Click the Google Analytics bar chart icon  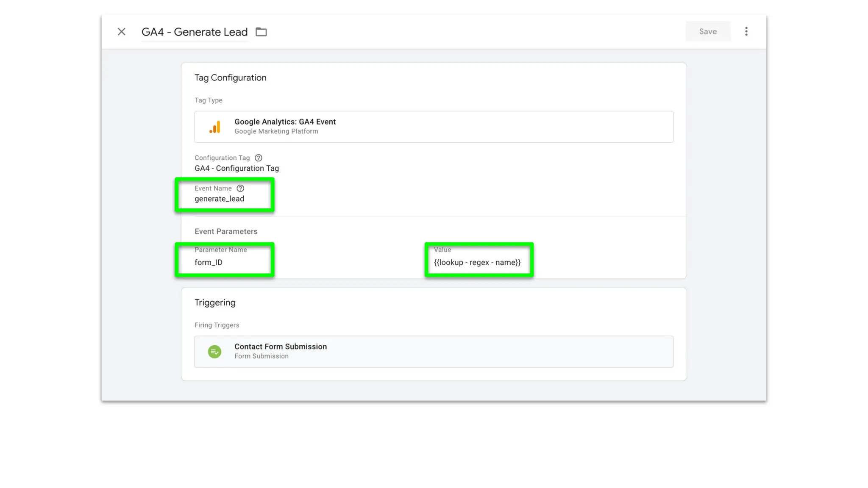pos(215,127)
